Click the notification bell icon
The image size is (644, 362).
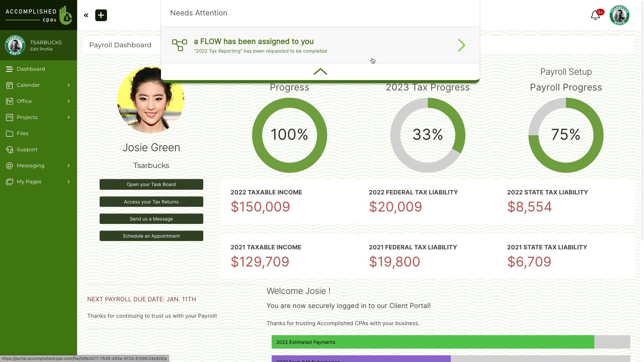tap(595, 15)
